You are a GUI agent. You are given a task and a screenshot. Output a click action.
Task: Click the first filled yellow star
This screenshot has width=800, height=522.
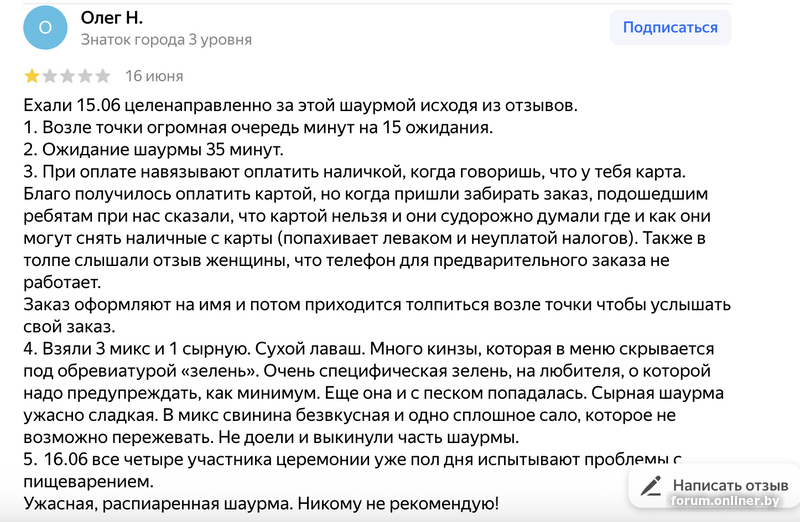tap(32, 76)
